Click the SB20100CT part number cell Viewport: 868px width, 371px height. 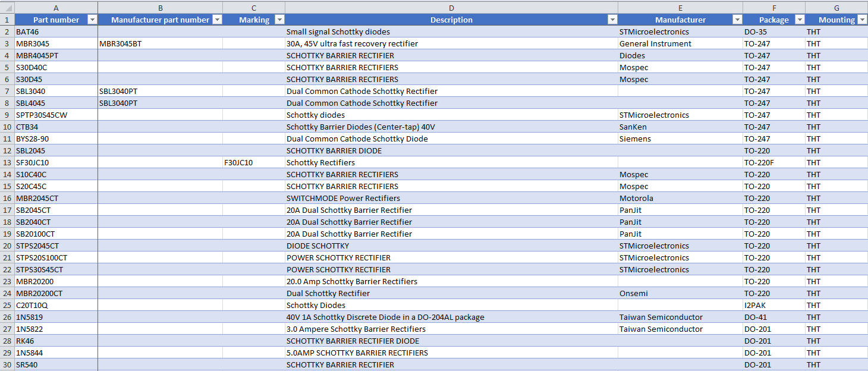click(x=56, y=234)
